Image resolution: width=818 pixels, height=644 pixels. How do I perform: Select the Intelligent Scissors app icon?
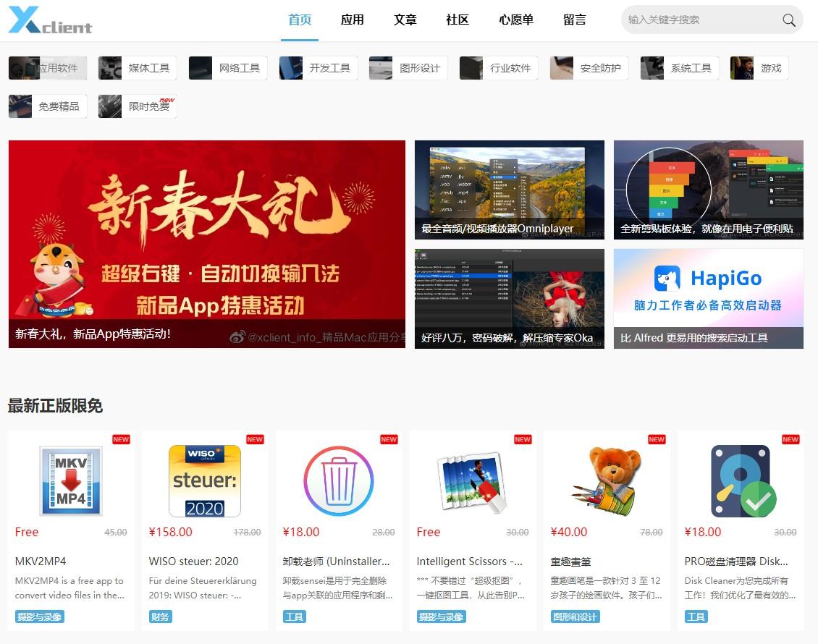point(472,481)
